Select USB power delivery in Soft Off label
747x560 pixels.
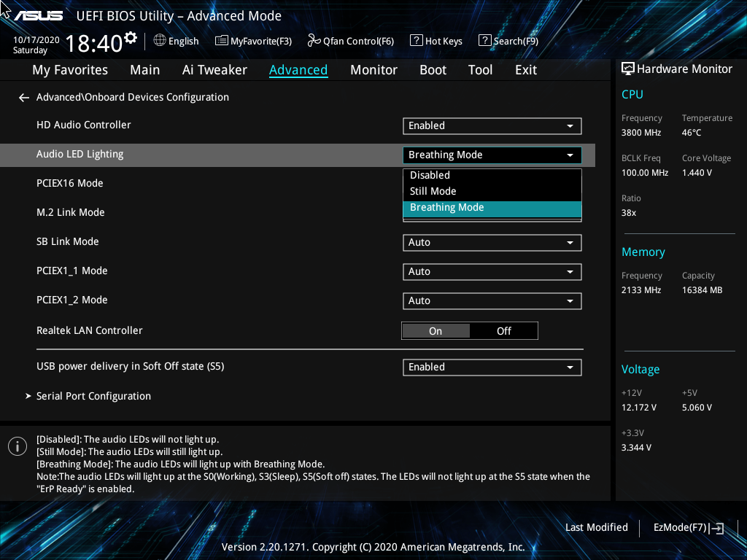(x=130, y=366)
